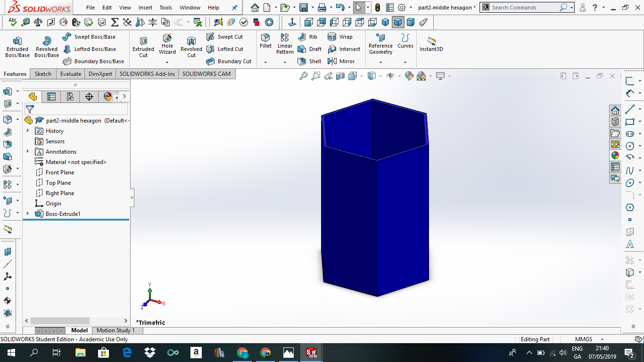This screenshot has width=644, height=362.
Task: Open the Insert menu
Action: [x=145, y=8]
